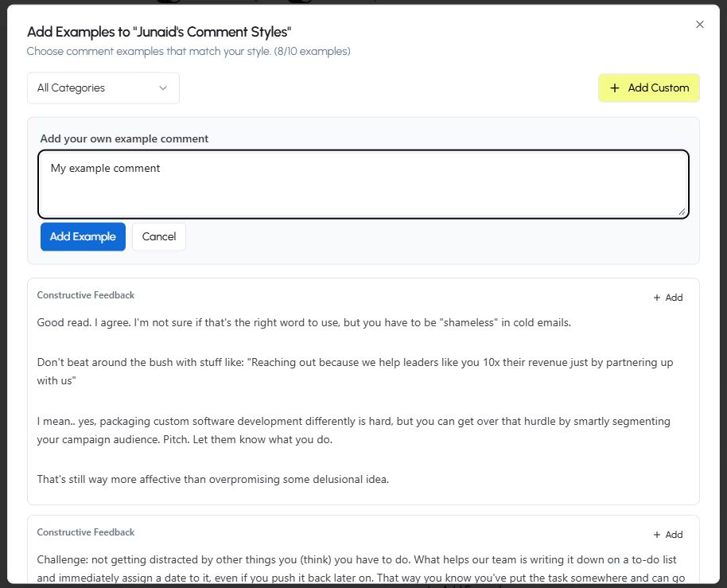Click the blue Add Example button

tap(83, 236)
